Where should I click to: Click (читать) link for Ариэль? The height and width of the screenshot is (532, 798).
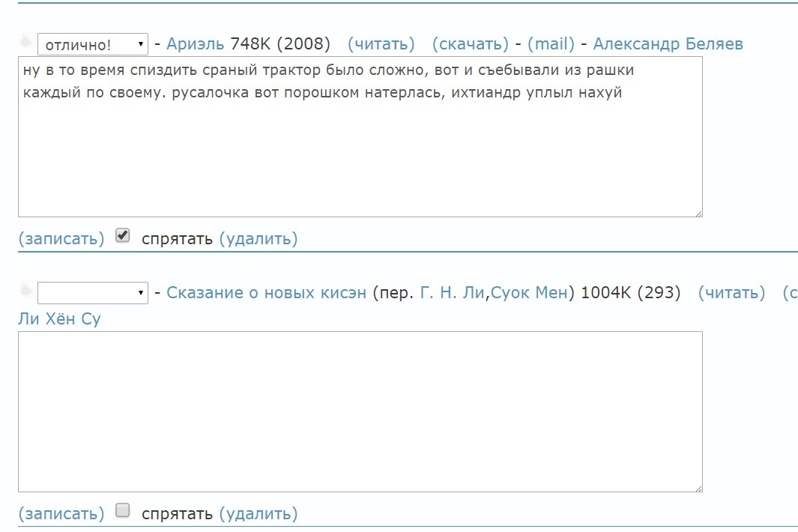(381, 43)
